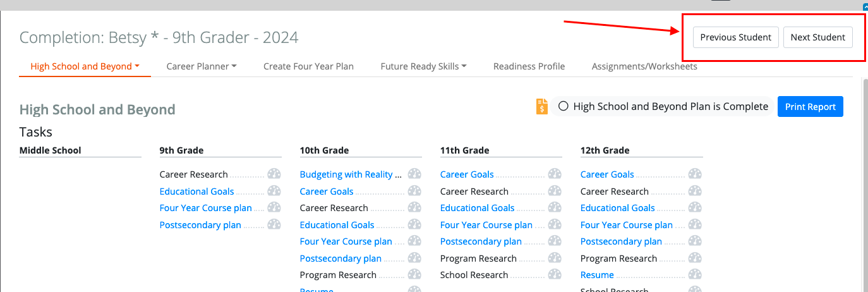
Task: Click gauge icon beside 9th Grade Career Research
Action: coord(274,174)
